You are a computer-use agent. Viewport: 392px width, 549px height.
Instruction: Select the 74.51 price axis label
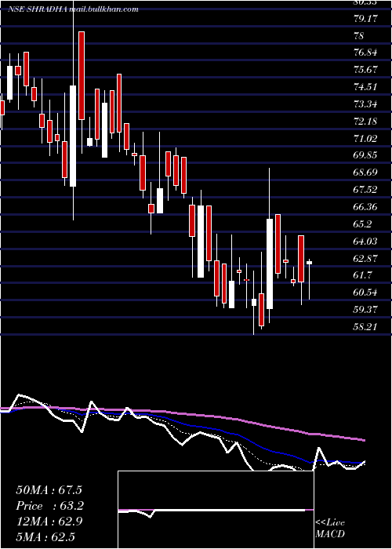point(365,87)
